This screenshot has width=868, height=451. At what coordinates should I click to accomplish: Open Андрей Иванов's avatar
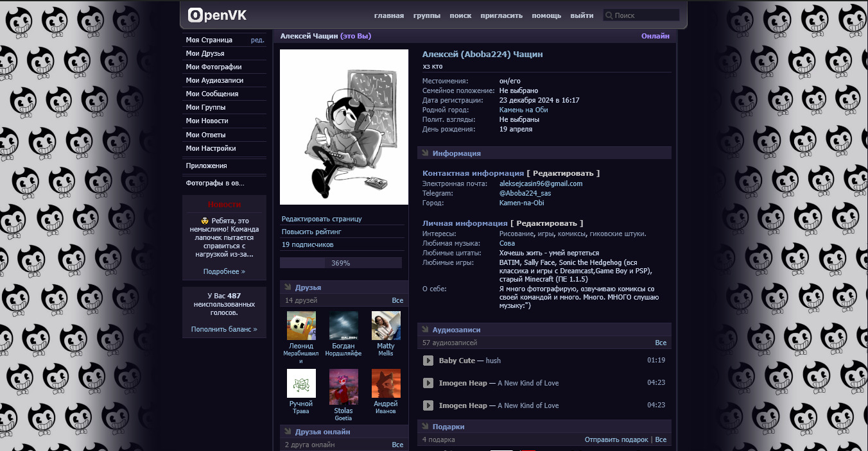point(386,383)
